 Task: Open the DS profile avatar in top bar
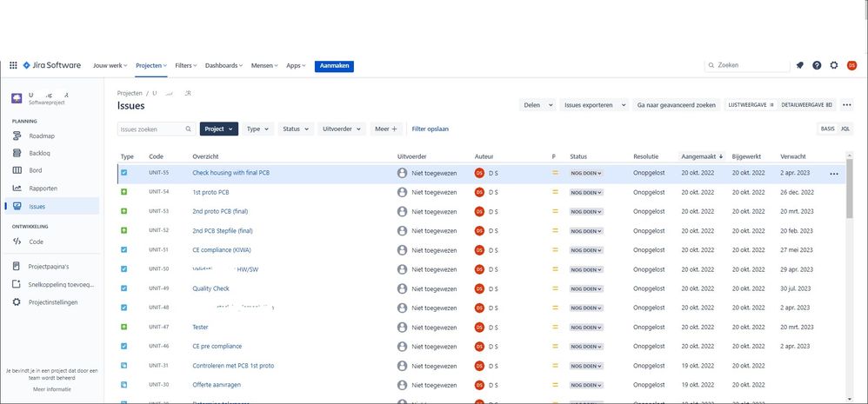pos(852,65)
